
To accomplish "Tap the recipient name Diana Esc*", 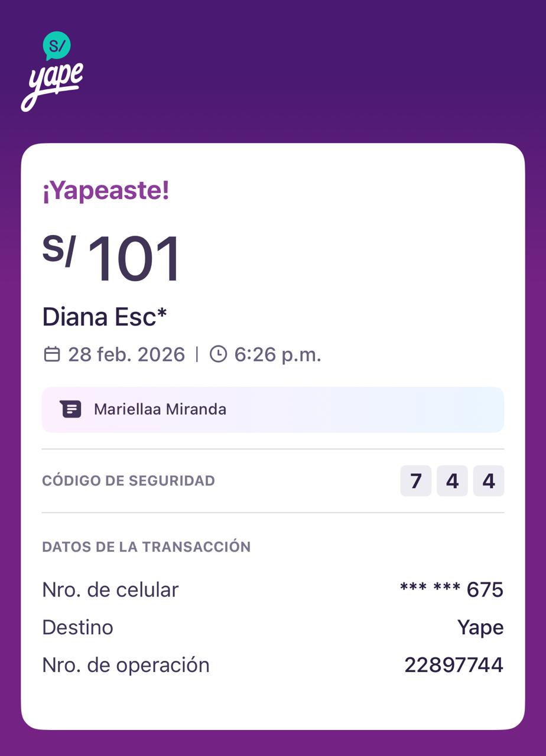I will point(105,317).
